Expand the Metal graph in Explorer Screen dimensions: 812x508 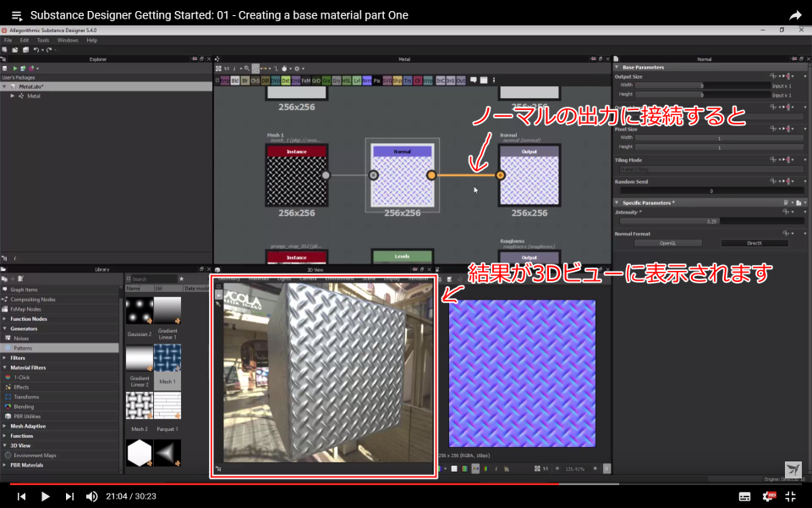pos(13,96)
